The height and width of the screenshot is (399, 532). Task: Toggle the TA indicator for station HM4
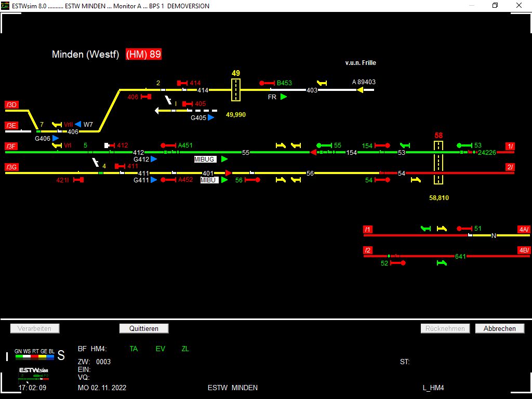coord(133,349)
